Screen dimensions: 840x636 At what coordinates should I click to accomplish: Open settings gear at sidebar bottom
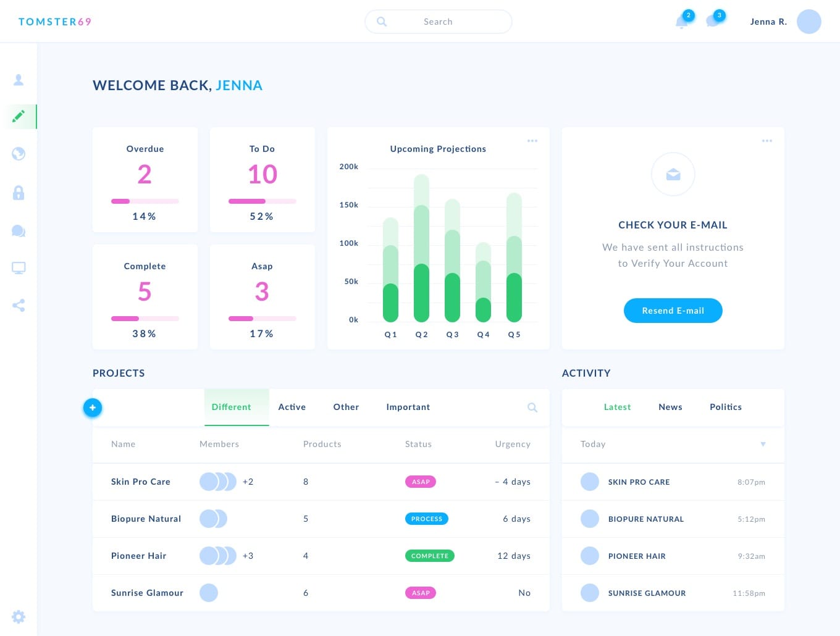19,616
